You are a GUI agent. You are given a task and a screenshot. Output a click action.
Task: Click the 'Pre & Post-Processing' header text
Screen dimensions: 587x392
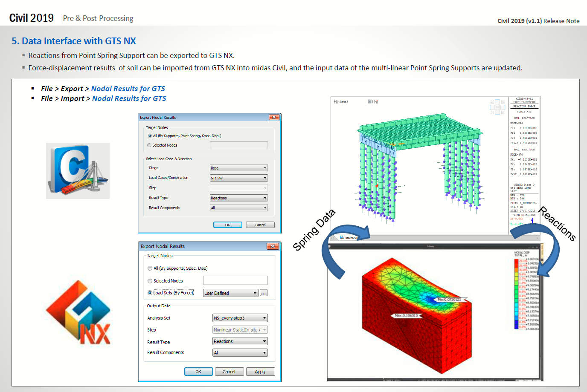click(98, 18)
